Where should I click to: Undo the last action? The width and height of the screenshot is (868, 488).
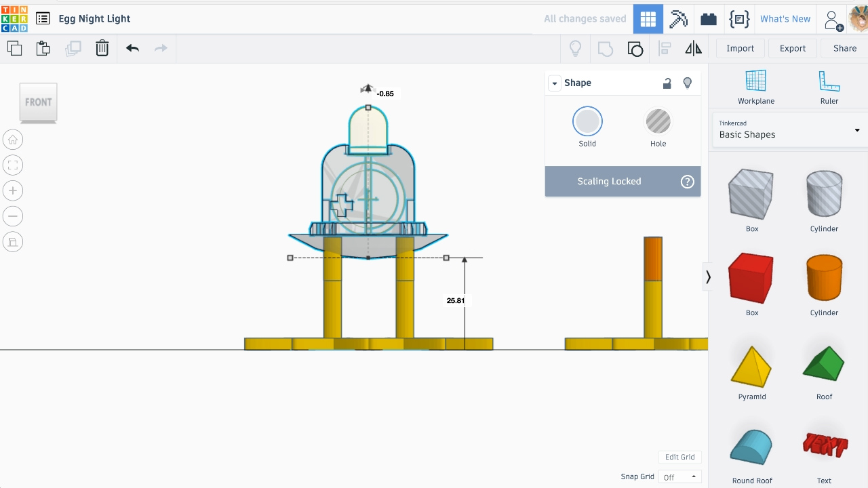132,48
